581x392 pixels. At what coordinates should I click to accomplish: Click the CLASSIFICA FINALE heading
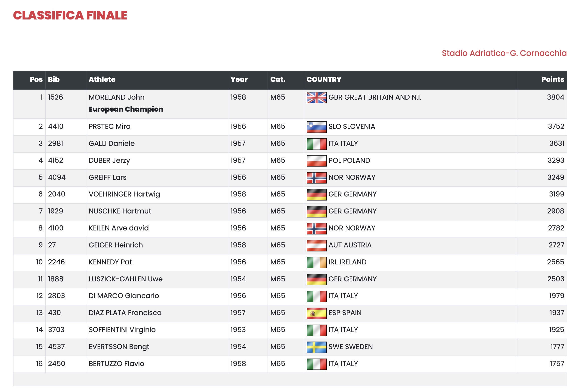coord(70,15)
